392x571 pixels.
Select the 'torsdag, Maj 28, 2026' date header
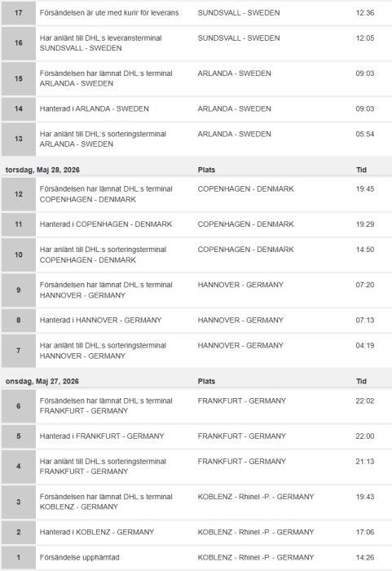(42, 170)
